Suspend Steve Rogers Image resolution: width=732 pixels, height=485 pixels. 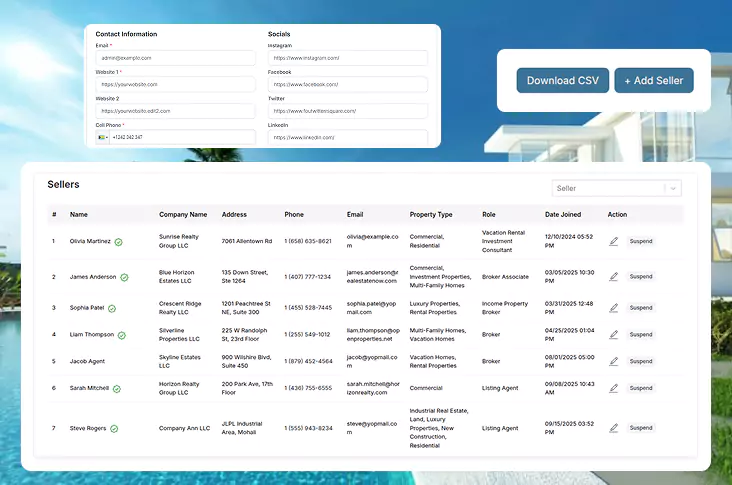click(x=640, y=428)
